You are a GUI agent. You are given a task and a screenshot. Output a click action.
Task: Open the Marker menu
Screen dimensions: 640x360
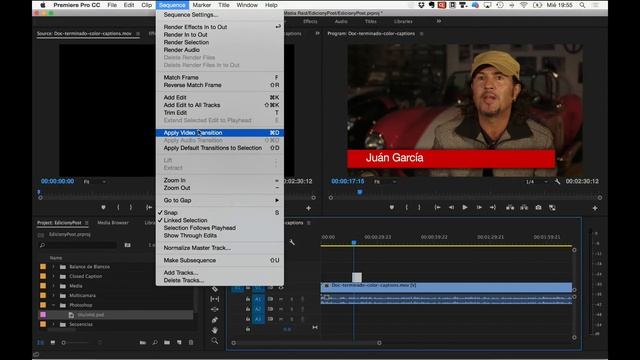pyautogui.click(x=202, y=5)
